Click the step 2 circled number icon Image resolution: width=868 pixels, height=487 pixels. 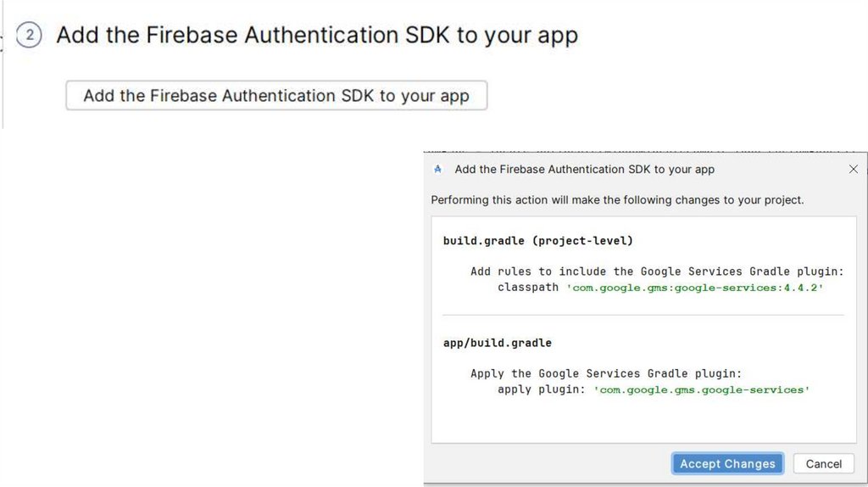point(29,36)
